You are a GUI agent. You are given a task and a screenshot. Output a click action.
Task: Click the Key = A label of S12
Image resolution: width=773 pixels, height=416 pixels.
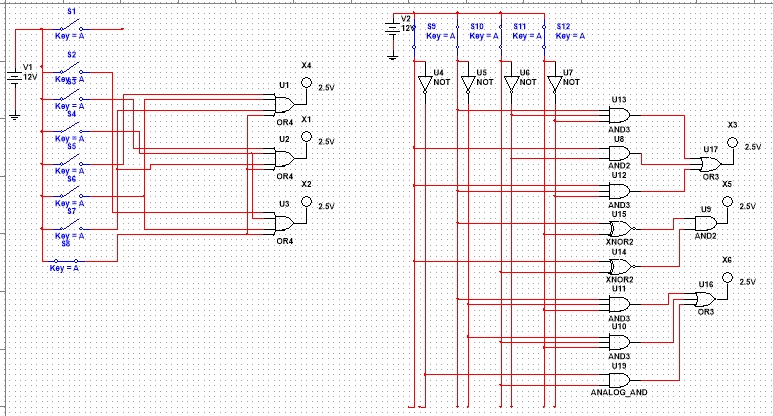pyautogui.click(x=570, y=36)
